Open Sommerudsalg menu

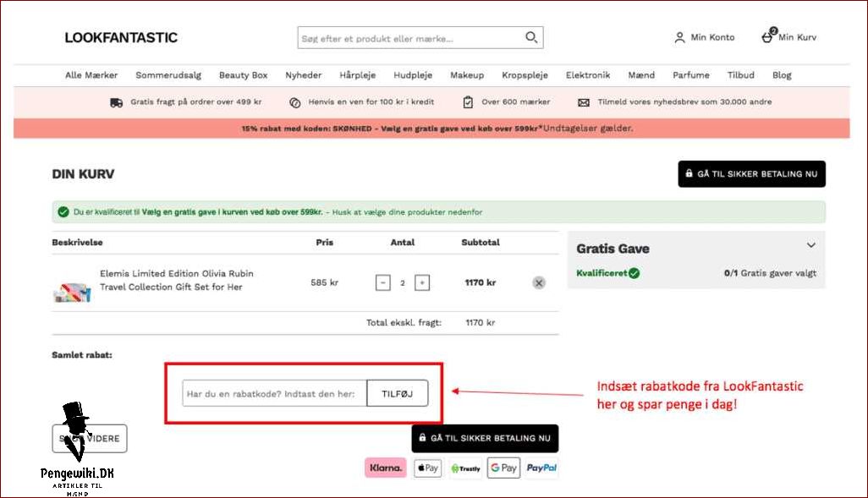168,75
